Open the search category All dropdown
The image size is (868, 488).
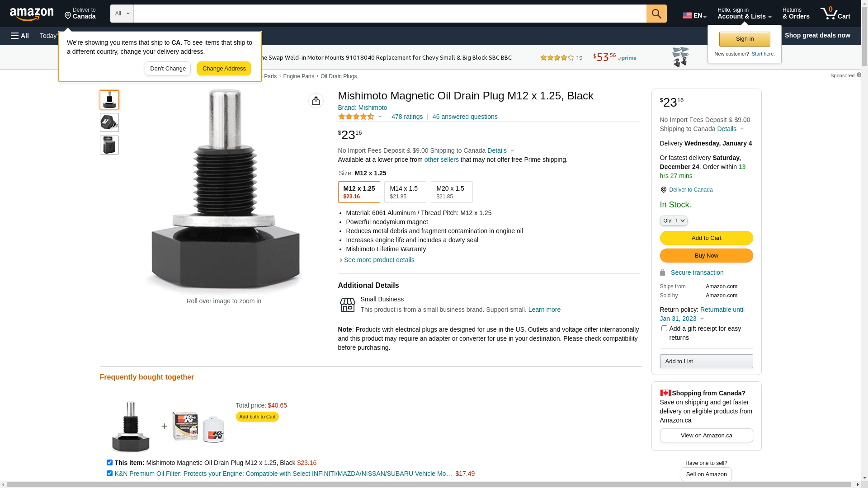tap(122, 14)
